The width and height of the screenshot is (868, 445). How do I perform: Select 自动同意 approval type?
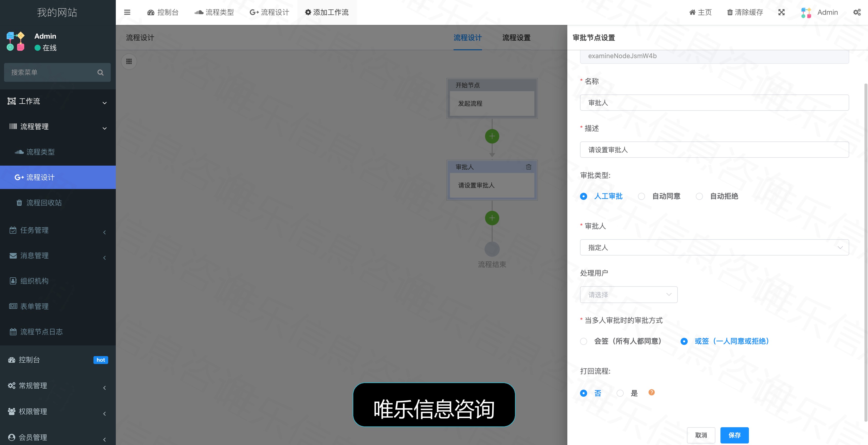pos(660,196)
